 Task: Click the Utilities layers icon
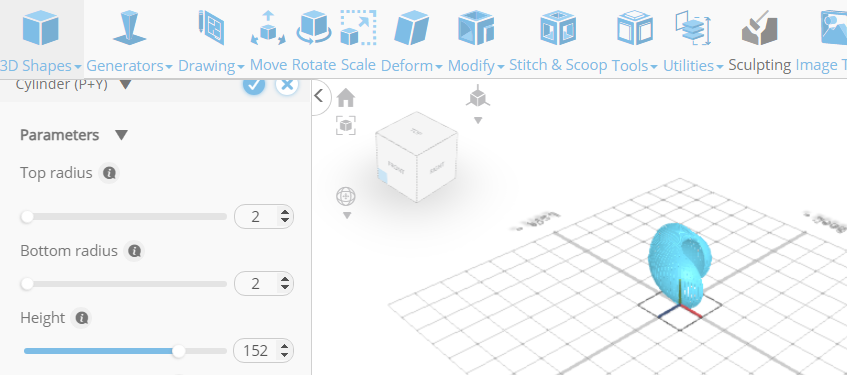coord(693,28)
